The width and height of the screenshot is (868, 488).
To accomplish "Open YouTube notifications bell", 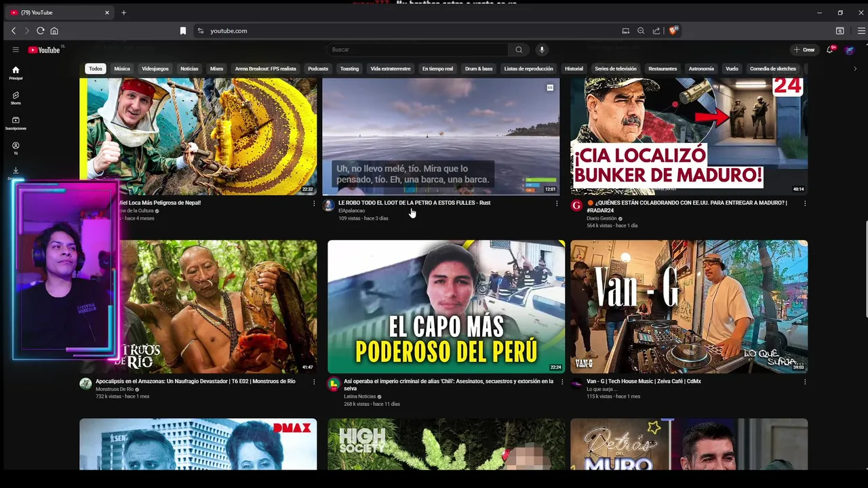I will pyautogui.click(x=830, y=49).
